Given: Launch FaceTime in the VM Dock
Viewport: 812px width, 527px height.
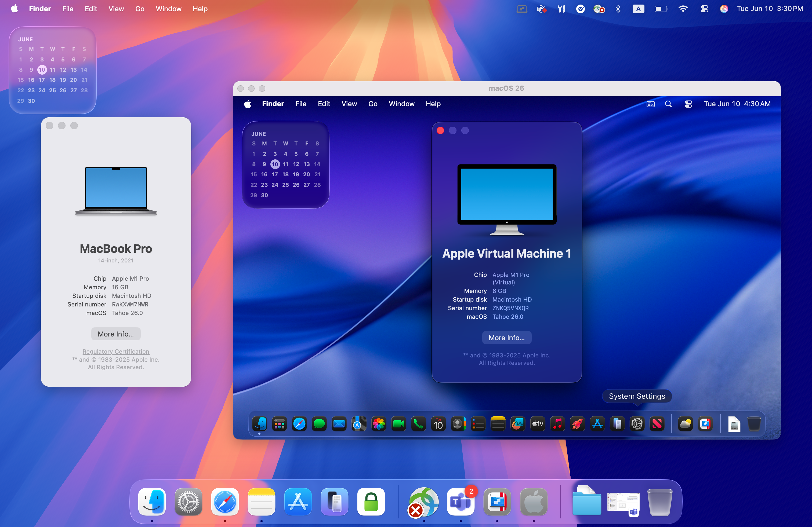Looking at the screenshot, I should pos(398,424).
